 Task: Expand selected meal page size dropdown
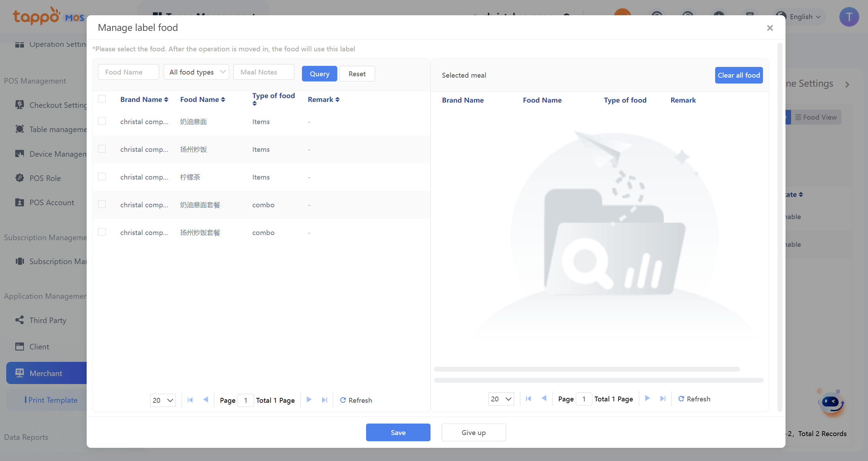(x=501, y=399)
